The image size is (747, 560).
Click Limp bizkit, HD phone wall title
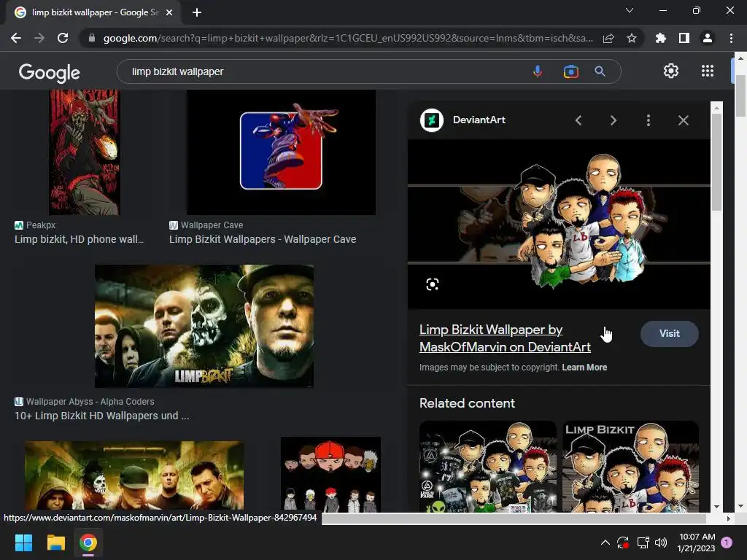[79, 239]
